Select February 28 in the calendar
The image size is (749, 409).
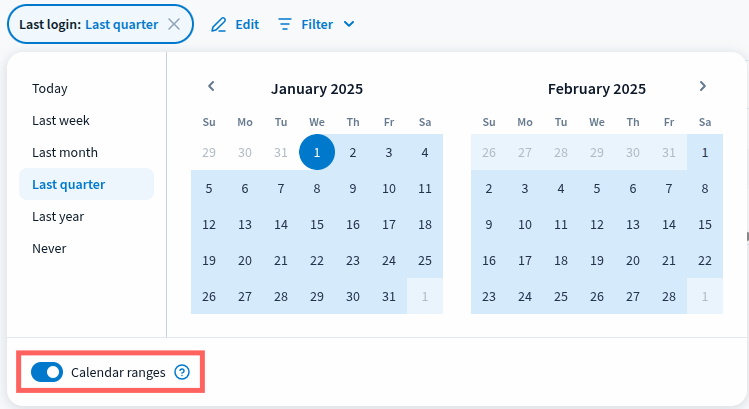pos(669,296)
